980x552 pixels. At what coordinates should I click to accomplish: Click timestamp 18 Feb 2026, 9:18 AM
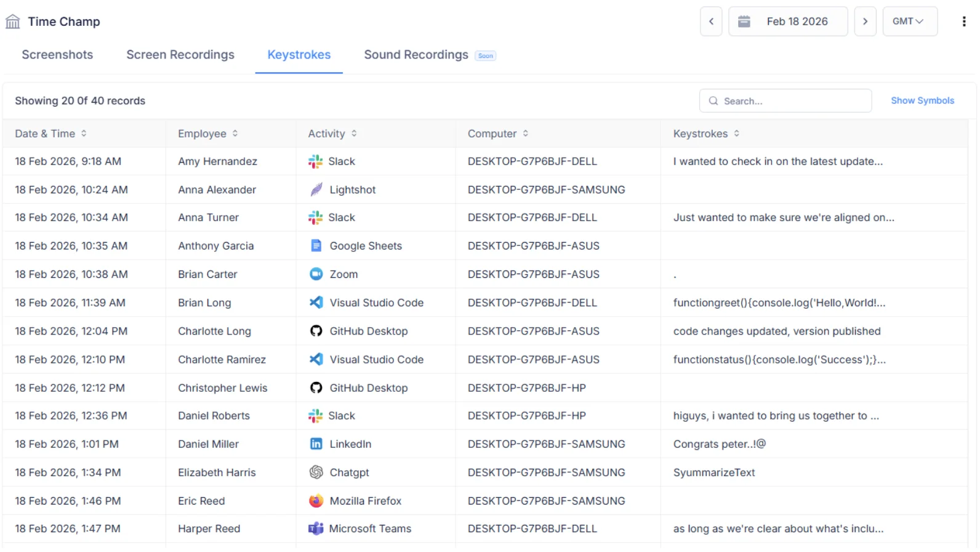point(68,161)
